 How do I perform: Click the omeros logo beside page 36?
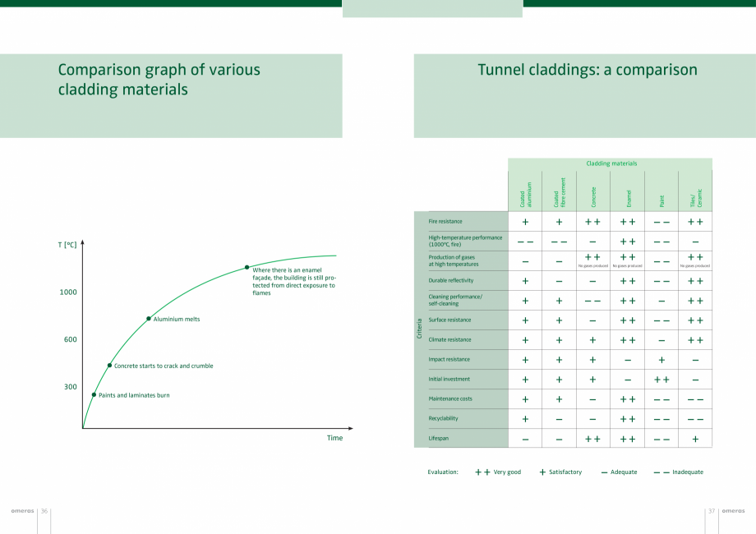(21, 511)
